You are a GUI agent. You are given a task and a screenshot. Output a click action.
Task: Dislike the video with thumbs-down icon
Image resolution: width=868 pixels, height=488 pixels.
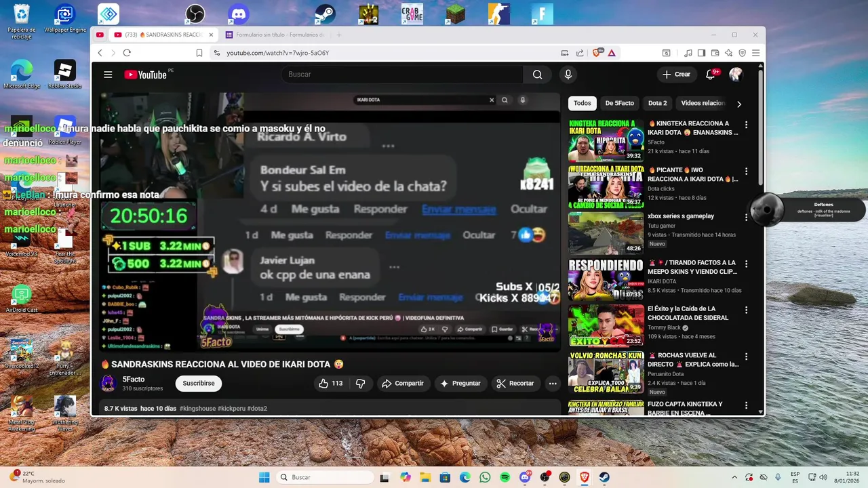click(x=361, y=384)
